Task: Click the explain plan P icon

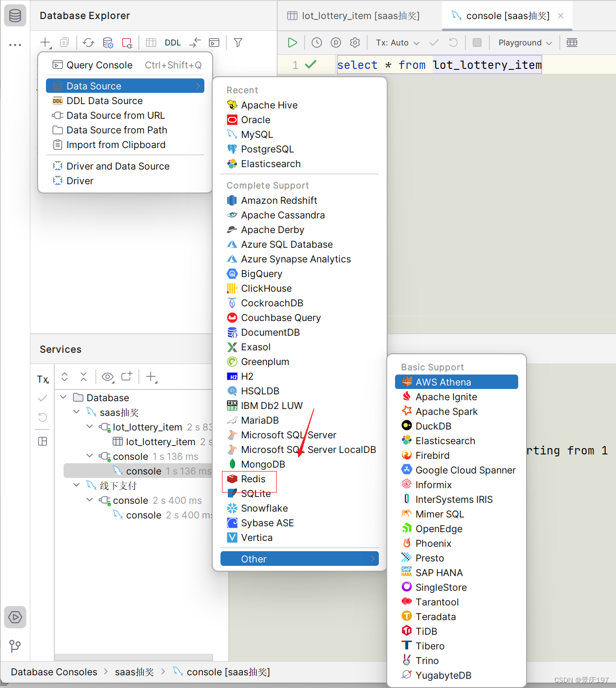Action: coord(336,43)
